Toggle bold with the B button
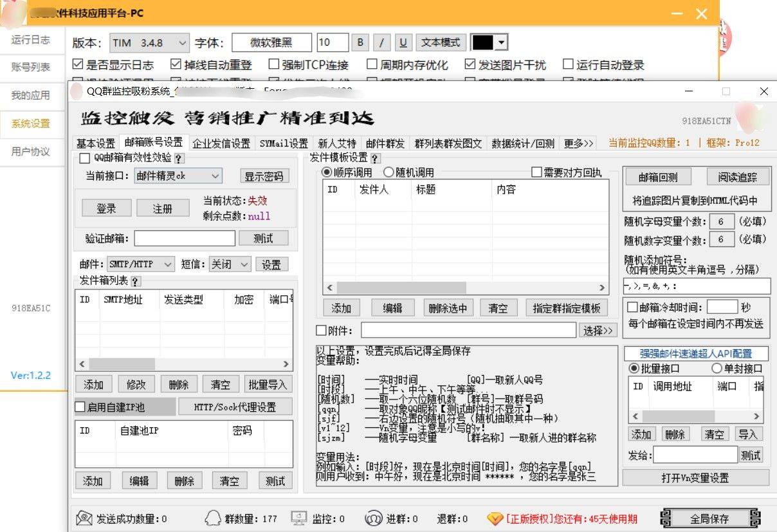The image size is (777, 532). (360, 42)
